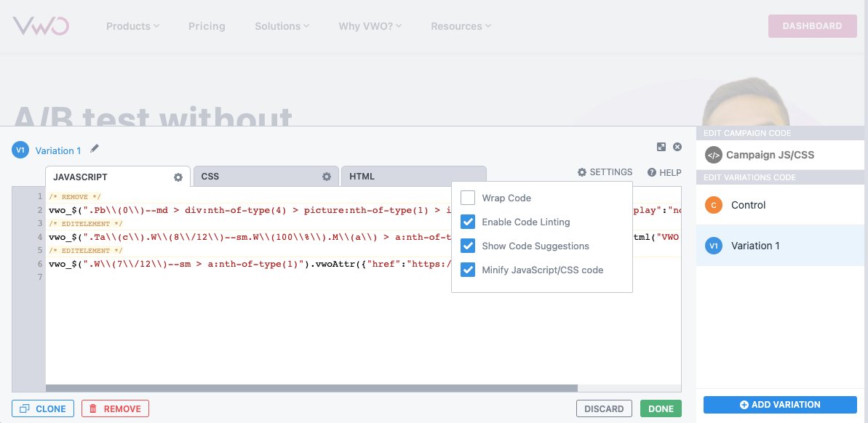The height and width of the screenshot is (423, 868).
Task: Uncheck Show Code Suggestions
Action: tap(468, 246)
